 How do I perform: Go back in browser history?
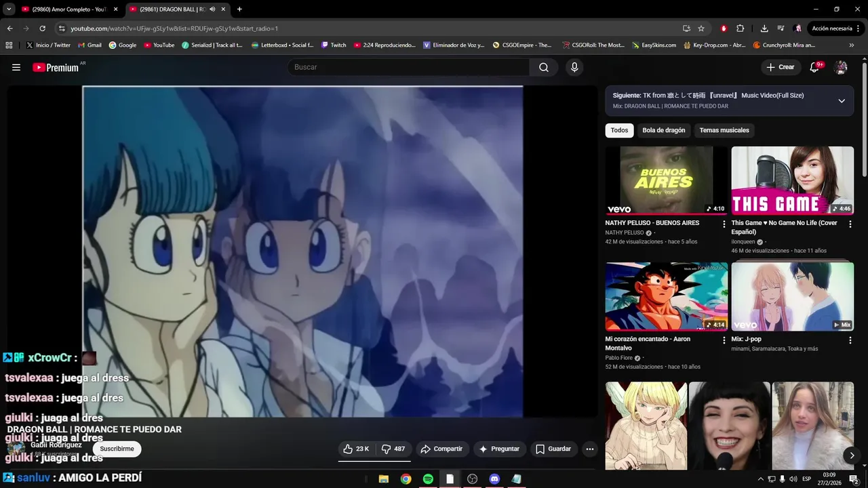9,28
